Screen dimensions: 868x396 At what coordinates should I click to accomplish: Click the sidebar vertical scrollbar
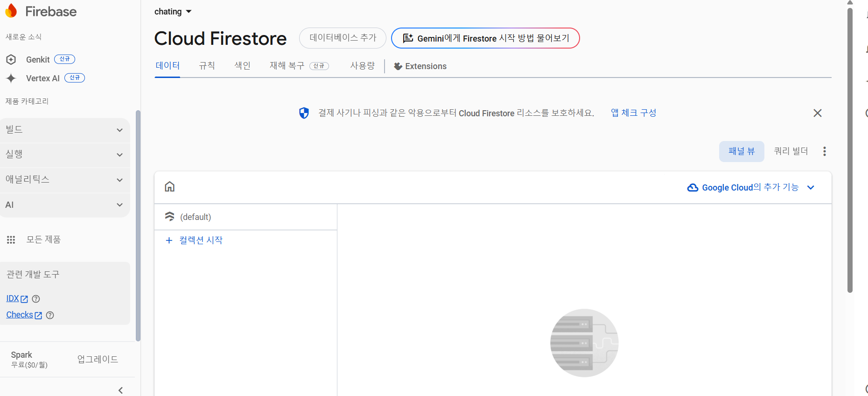pyautogui.click(x=138, y=226)
